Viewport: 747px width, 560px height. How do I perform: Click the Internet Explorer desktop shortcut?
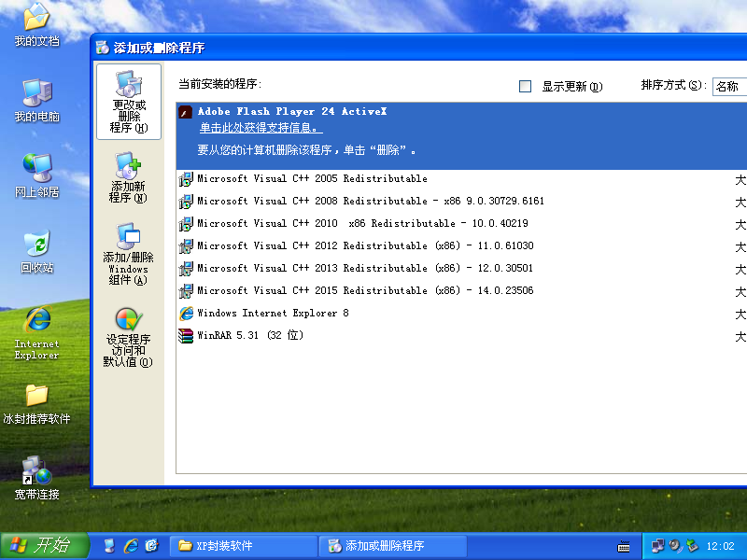click(x=36, y=333)
